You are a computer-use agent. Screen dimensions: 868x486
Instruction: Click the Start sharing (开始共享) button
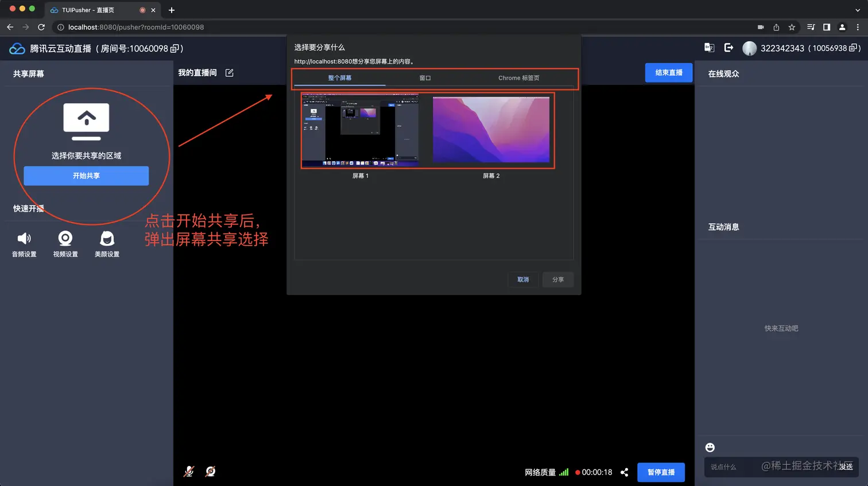tap(86, 176)
